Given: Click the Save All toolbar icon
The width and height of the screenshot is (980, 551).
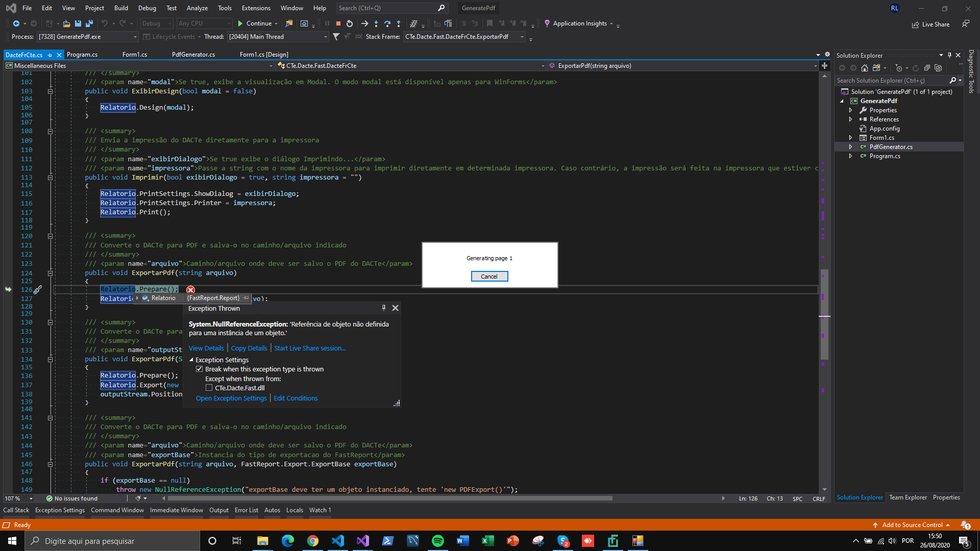Looking at the screenshot, I should 89,23.
